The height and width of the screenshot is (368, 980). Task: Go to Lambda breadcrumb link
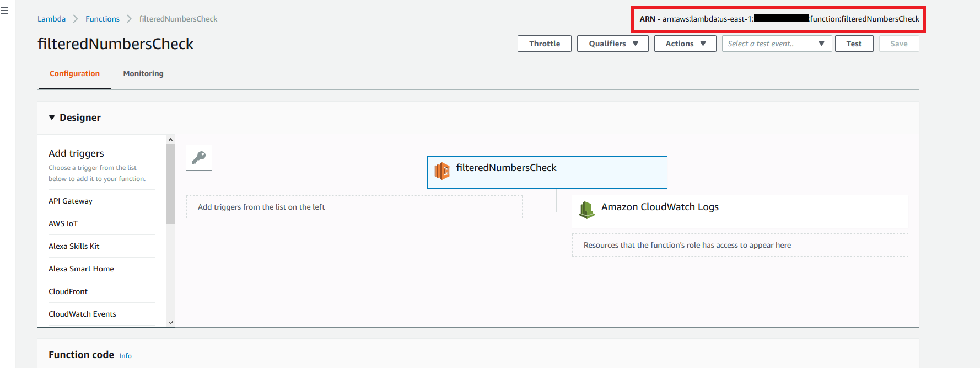tap(51, 19)
